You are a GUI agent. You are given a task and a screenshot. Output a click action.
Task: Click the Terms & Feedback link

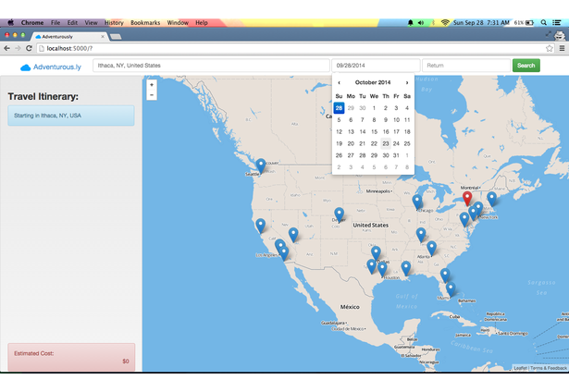coord(549,368)
